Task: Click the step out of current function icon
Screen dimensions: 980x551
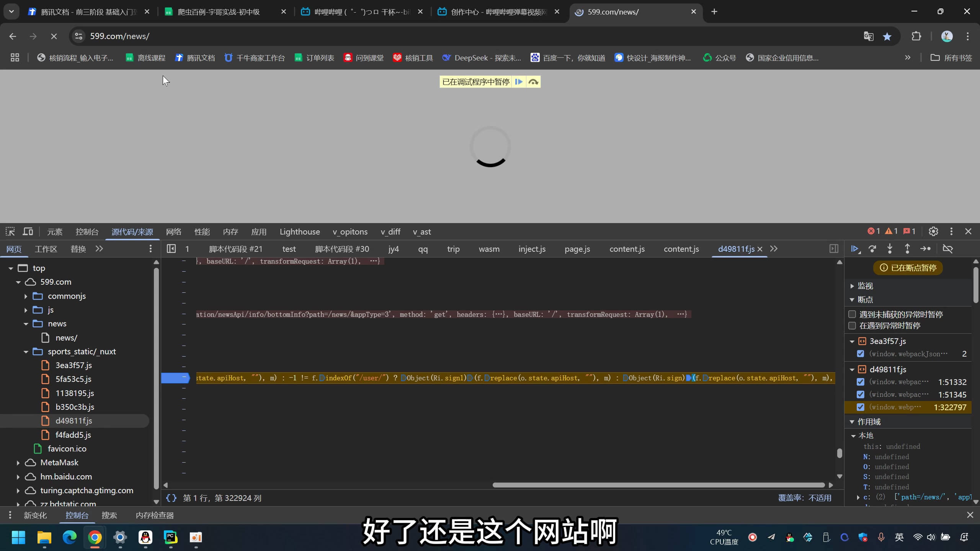Action: [x=907, y=249]
